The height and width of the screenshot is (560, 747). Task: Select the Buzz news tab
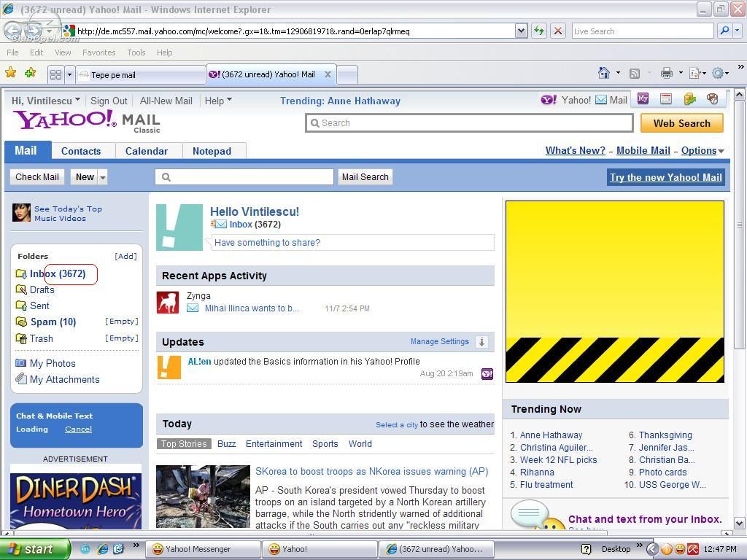pos(226,444)
